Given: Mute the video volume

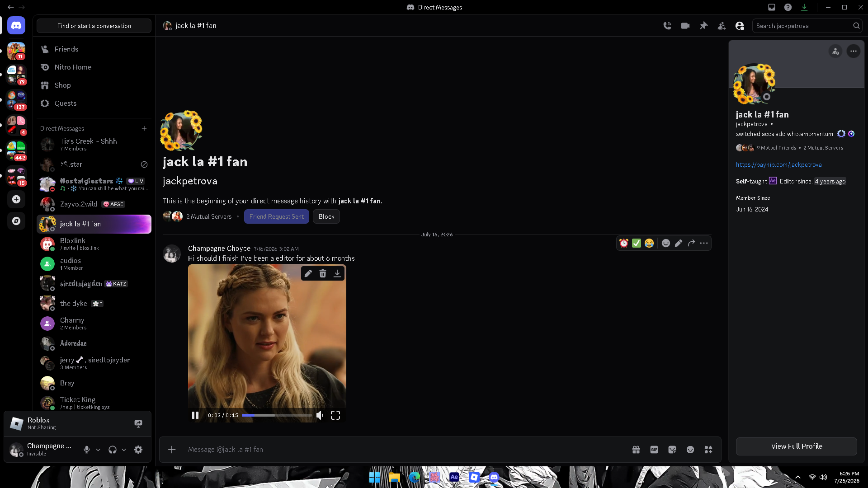Looking at the screenshot, I should tap(320, 415).
